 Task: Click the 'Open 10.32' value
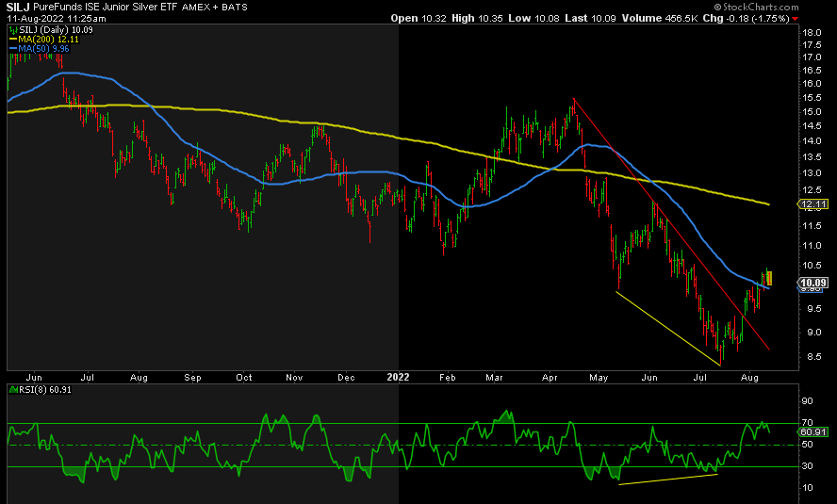(x=418, y=18)
